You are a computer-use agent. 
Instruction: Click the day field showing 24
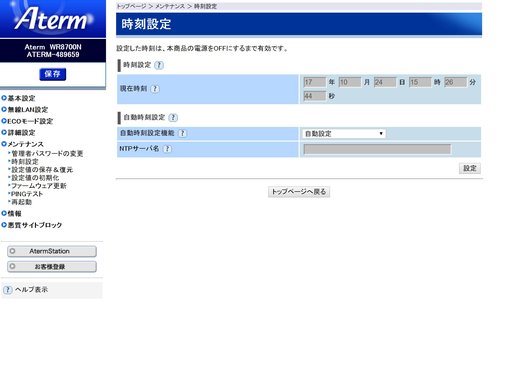point(385,82)
